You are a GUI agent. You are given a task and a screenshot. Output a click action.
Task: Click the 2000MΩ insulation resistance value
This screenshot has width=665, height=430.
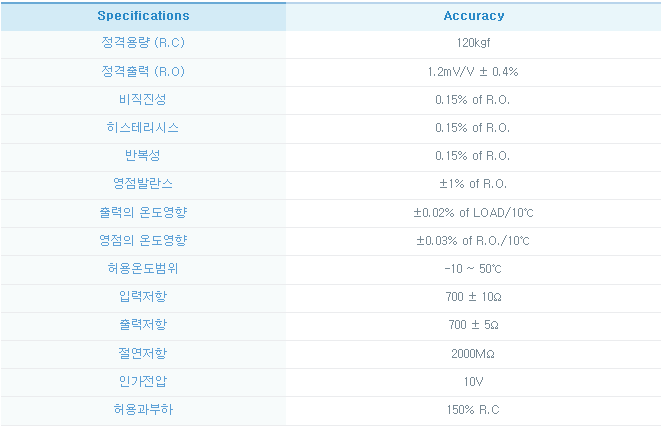click(x=473, y=354)
